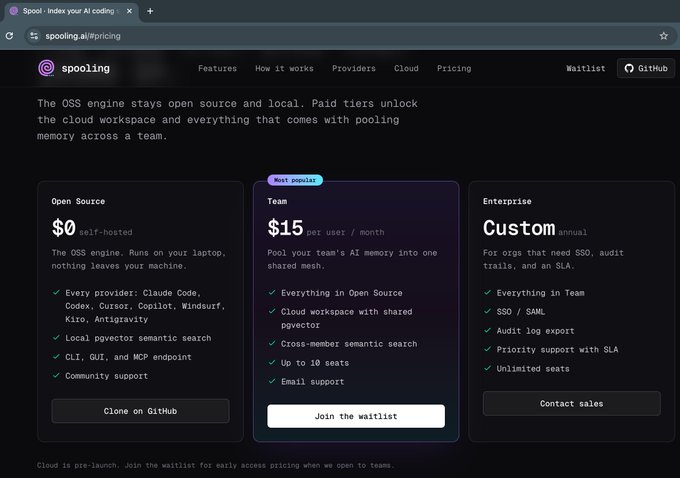Open the Pricing nav link
The image size is (680, 478).
(454, 69)
